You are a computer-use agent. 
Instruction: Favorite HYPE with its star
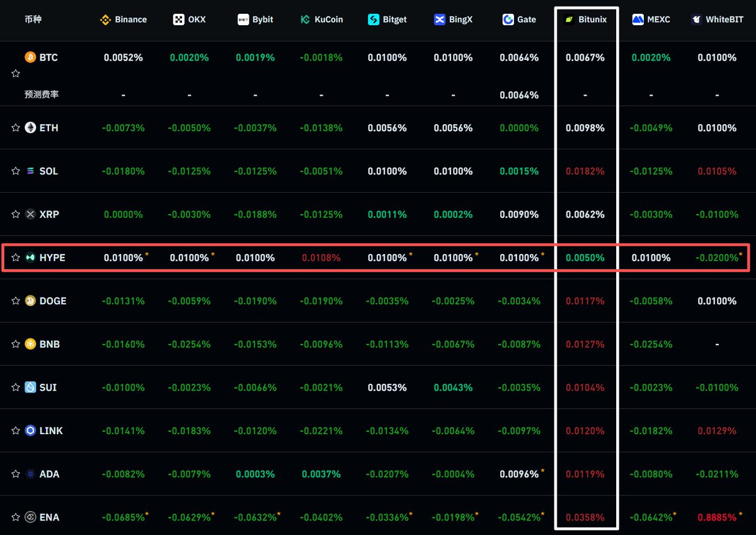(16, 258)
